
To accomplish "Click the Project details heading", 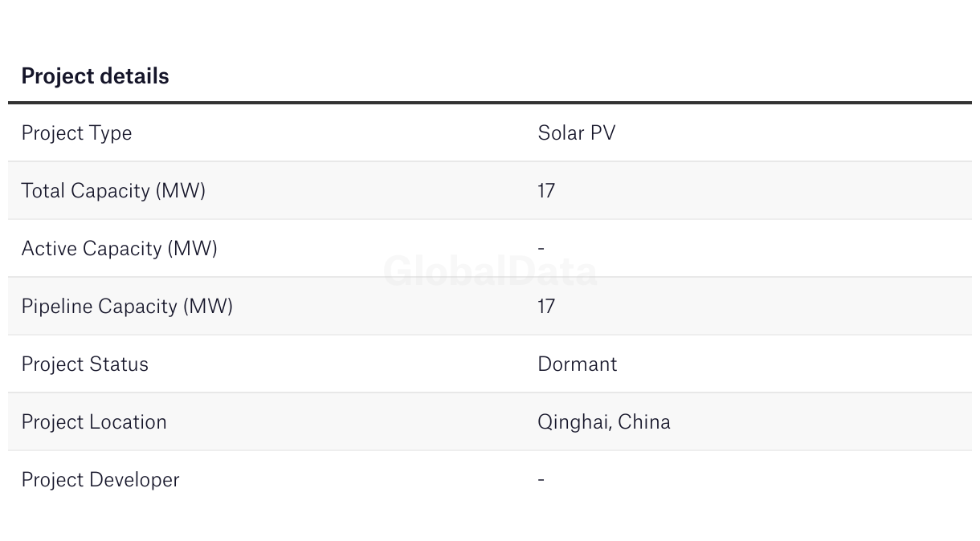I will (95, 76).
